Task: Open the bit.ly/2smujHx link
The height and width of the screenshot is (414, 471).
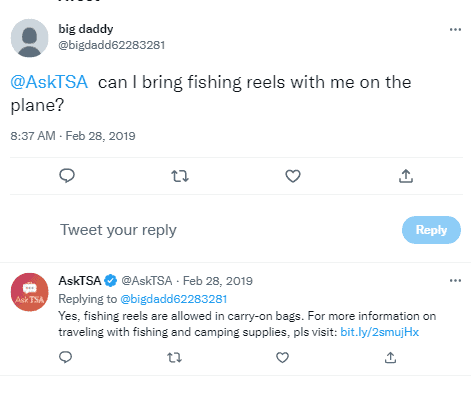Action: tap(379, 332)
